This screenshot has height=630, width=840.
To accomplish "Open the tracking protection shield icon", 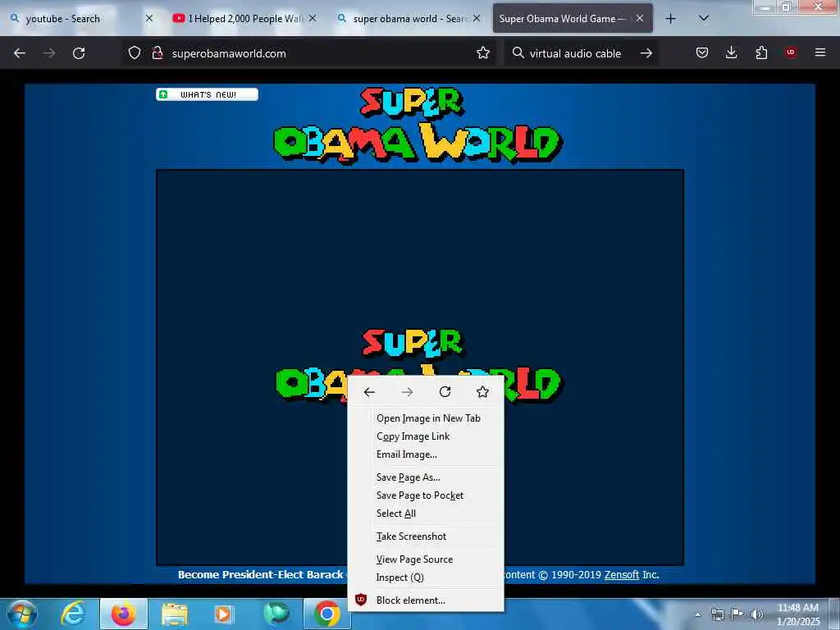I will pyautogui.click(x=135, y=53).
